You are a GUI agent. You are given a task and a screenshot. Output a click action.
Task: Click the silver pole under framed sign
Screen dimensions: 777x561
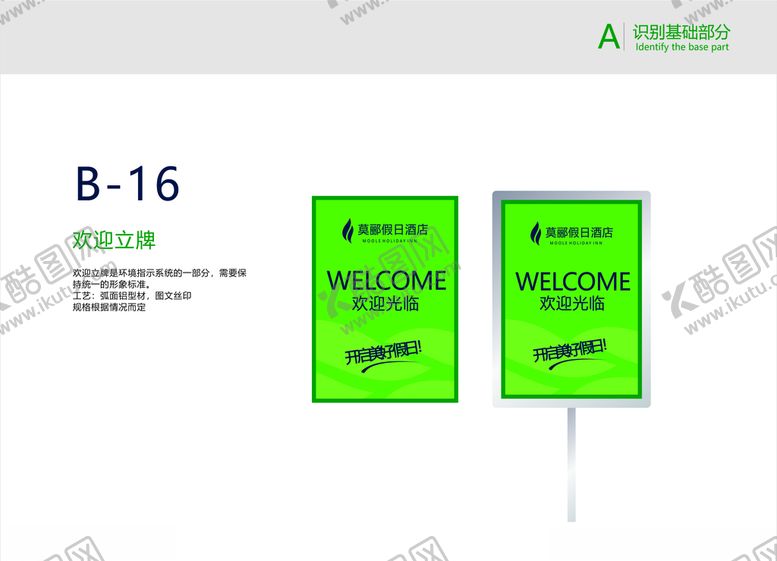(x=571, y=464)
